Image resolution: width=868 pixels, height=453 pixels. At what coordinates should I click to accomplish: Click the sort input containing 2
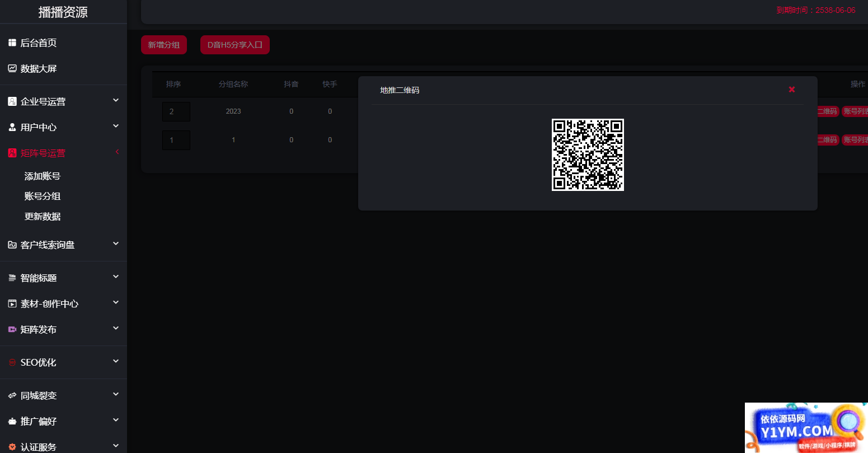176,111
